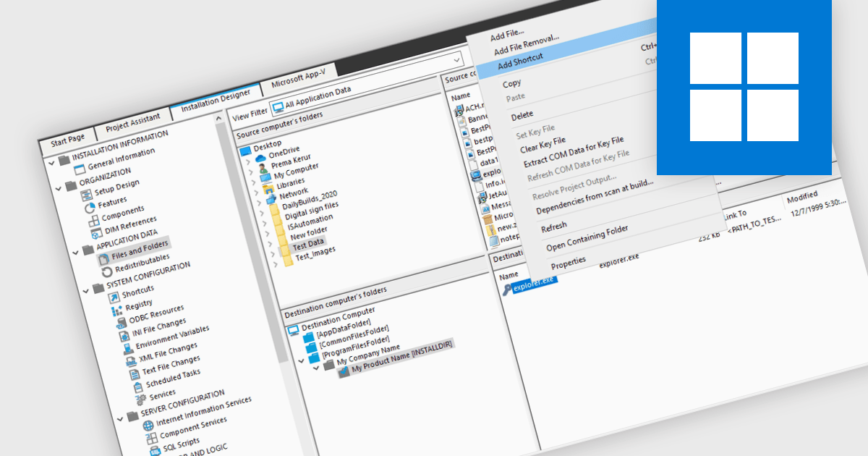The width and height of the screenshot is (868, 456).
Task: Click the Shortcuts view icon
Action: pos(113,297)
